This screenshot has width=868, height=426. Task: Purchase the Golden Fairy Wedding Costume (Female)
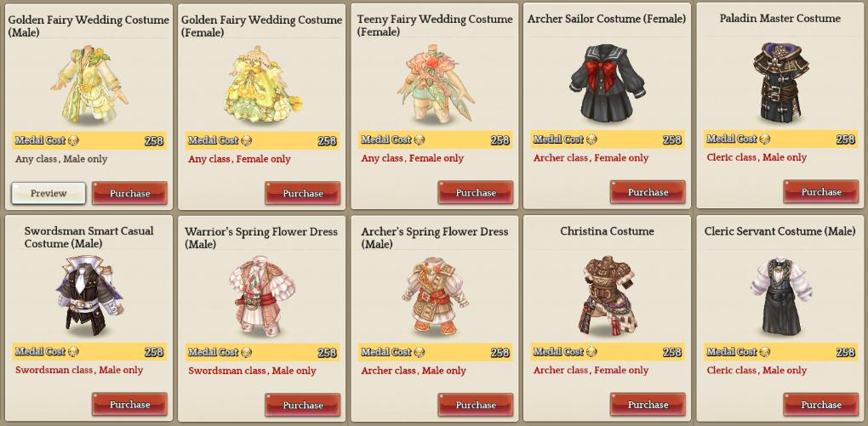[x=302, y=194]
